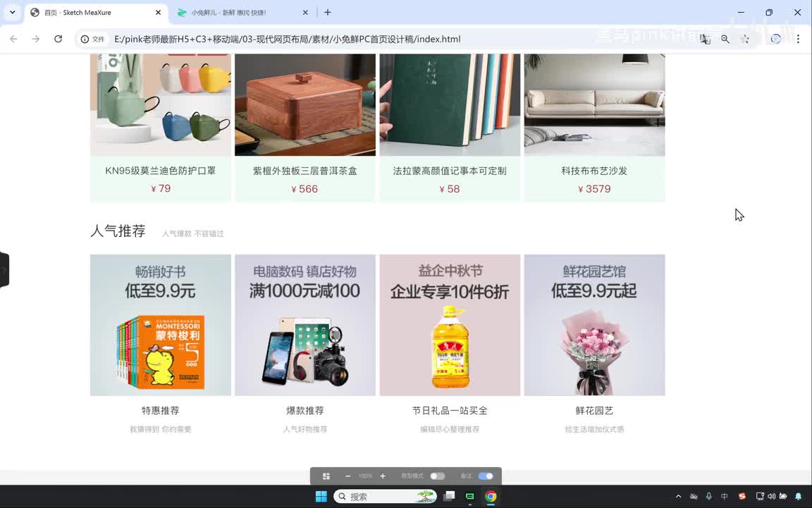Open the fabric sofa product image
The image size is (812, 508).
594,104
